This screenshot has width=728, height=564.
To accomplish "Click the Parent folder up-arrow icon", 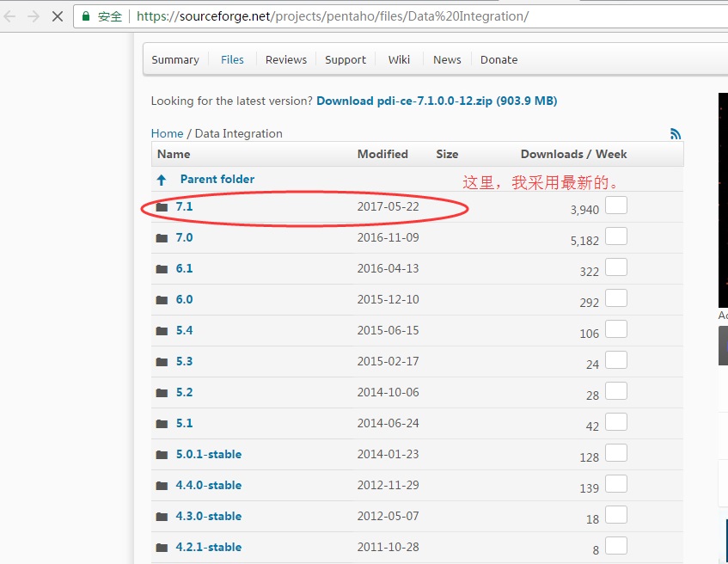I will click(x=161, y=180).
